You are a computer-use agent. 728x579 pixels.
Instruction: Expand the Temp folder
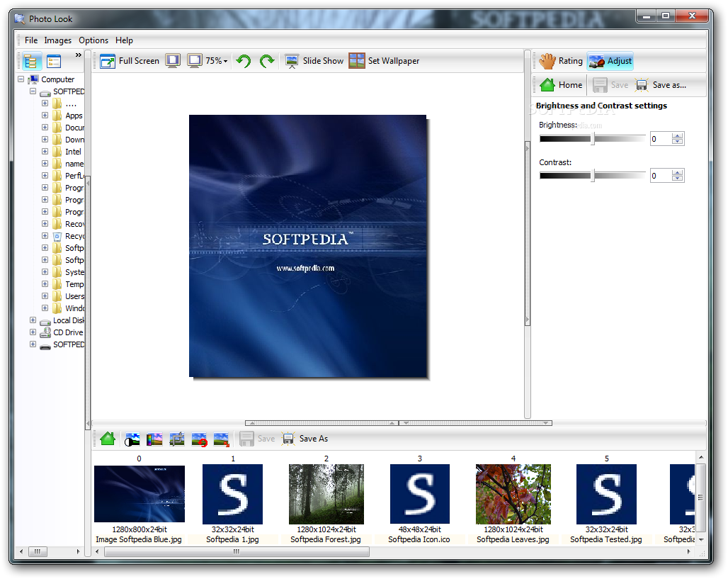(x=45, y=284)
